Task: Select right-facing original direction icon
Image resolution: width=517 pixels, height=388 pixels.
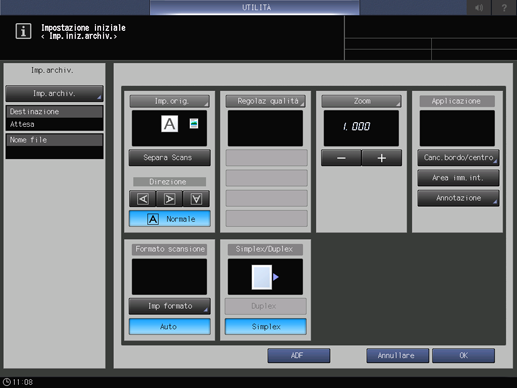Action: (x=169, y=199)
